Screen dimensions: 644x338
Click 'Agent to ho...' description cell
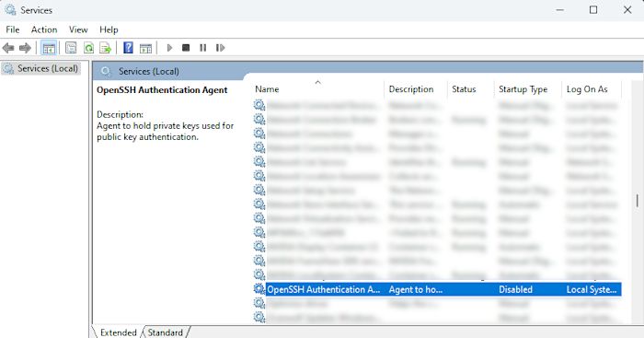pos(416,289)
